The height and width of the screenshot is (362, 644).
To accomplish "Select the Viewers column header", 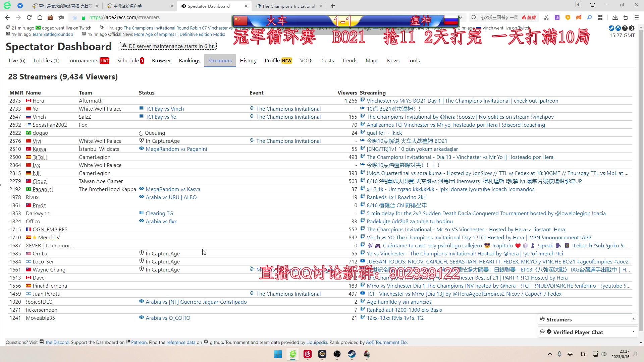I will click(x=347, y=93).
